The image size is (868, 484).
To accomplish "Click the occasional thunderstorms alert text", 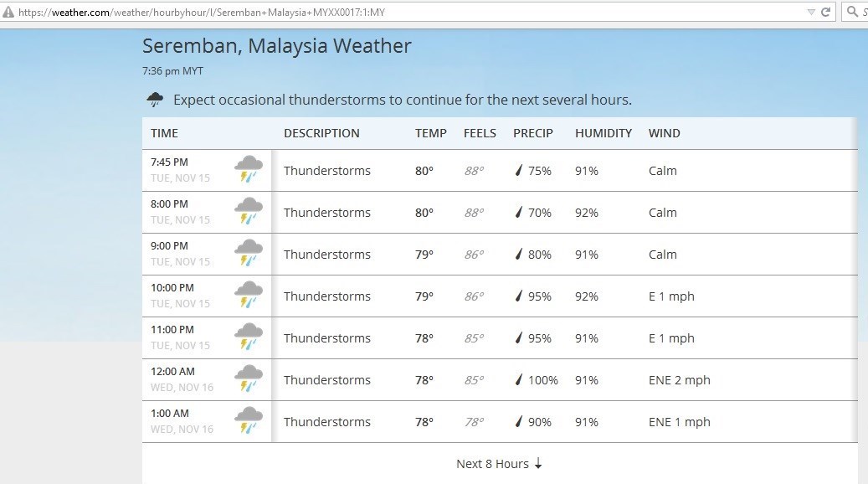I will click(x=402, y=100).
